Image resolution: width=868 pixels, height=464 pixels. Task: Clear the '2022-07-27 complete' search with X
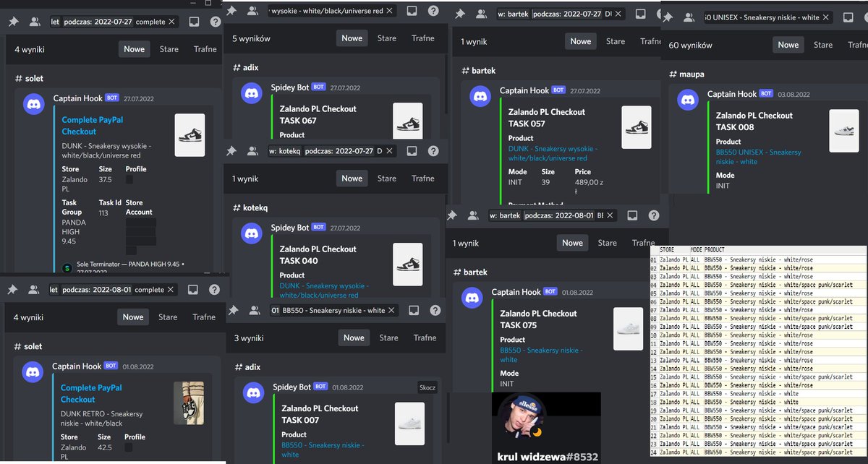[171, 22]
